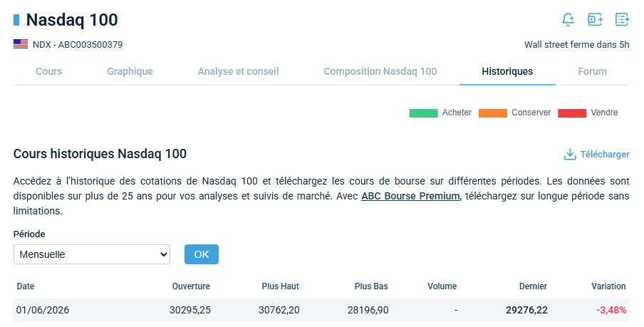Click the orange Conserver legend swatch
644x327 pixels.
pyautogui.click(x=493, y=113)
